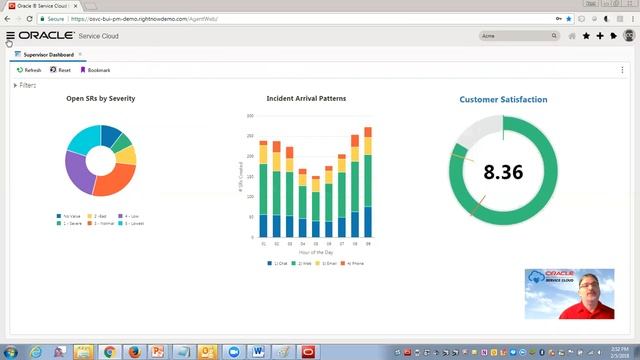The width and height of the screenshot is (640, 360).
Task: Open Firefox from taskbar
Action: pyautogui.click(x=134, y=352)
